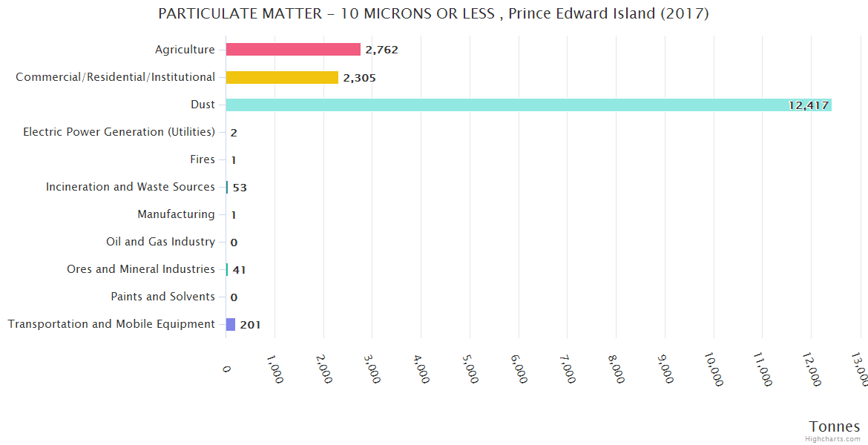The width and height of the screenshot is (868, 445).
Task: Click the Dust category label
Action: 203,105
